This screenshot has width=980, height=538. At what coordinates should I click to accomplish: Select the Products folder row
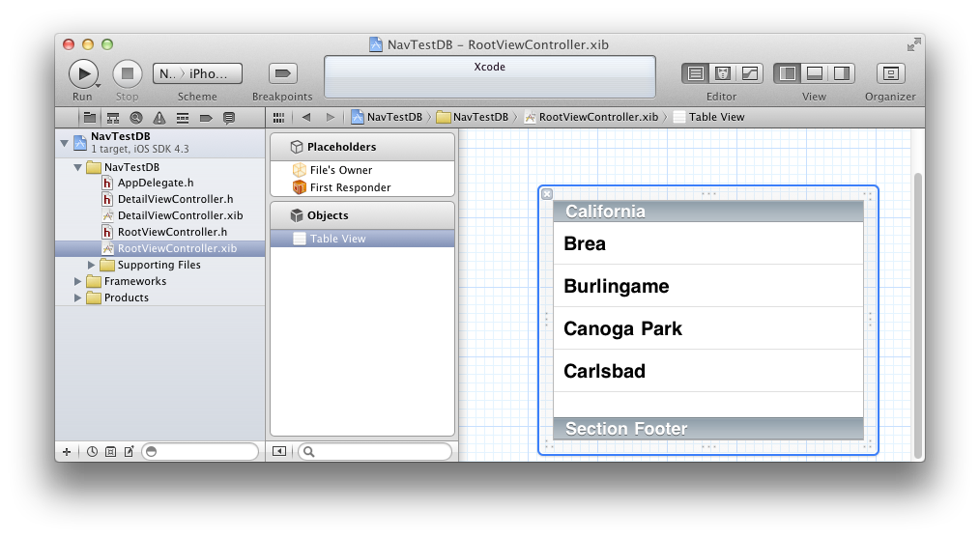point(160,297)
